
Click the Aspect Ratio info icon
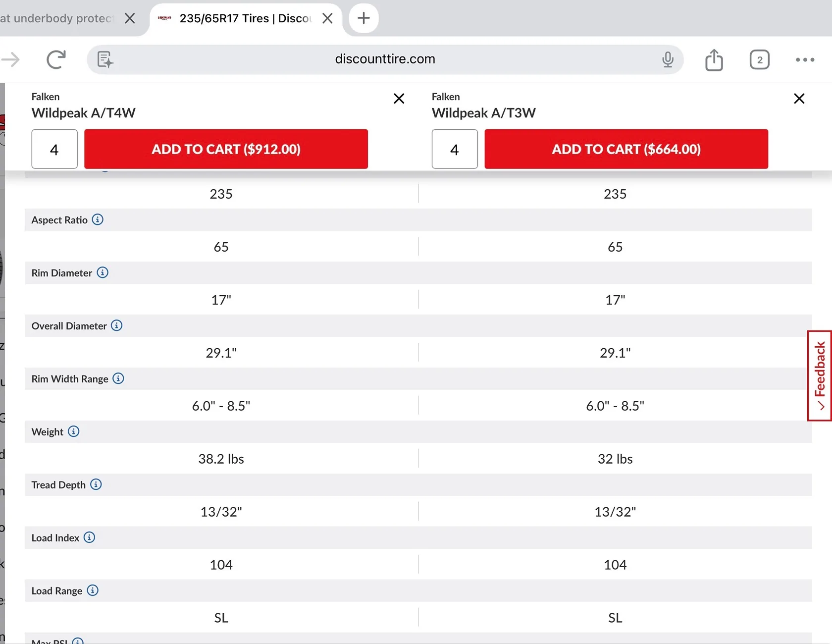point(98,219)
